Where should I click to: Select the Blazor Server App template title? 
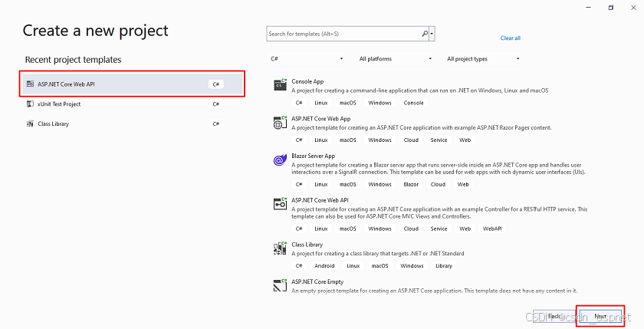point(313,156)
